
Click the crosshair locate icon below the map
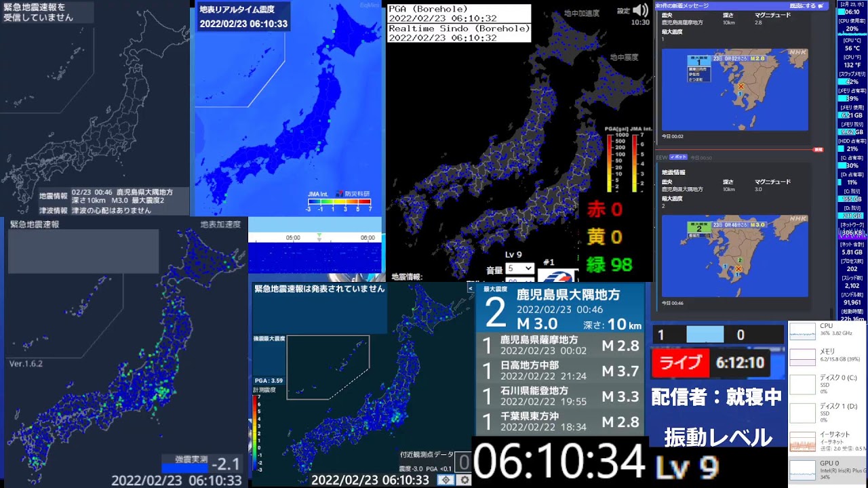(x=445, y=480)
